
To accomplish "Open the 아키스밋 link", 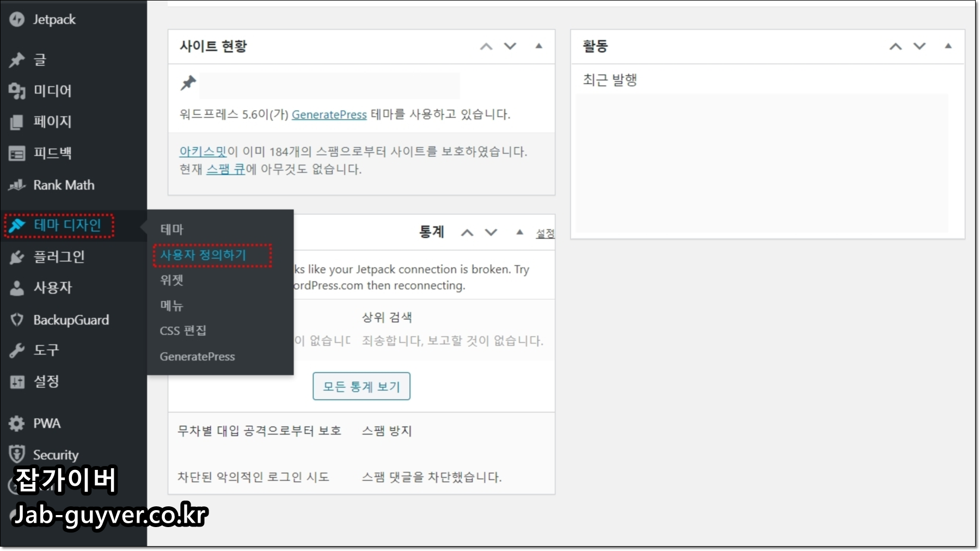I will (x=203, y=151).
